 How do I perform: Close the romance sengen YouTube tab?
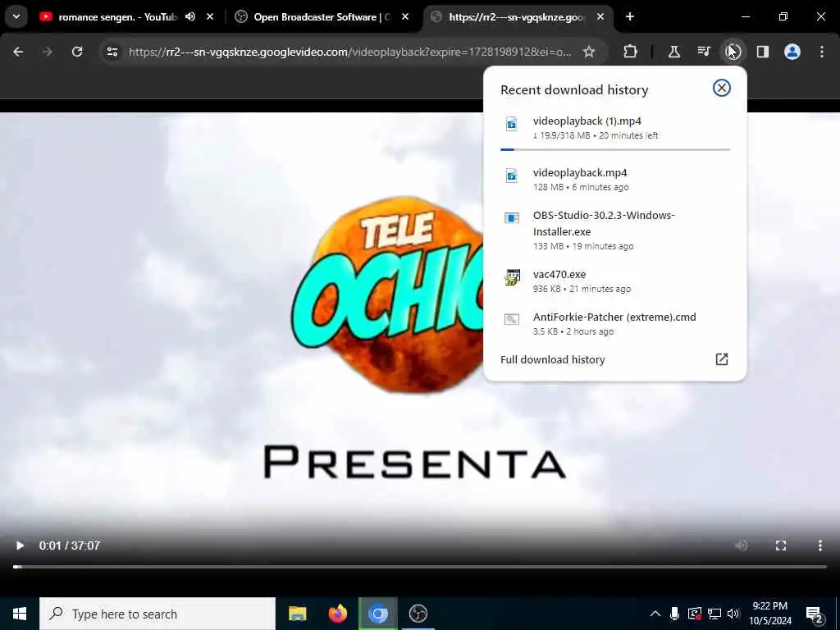tap(210, 16)
